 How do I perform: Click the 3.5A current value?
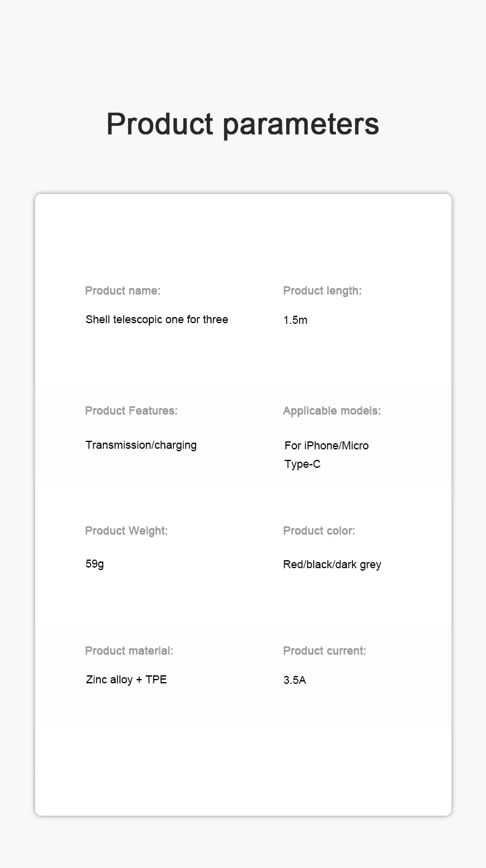pos(295,680)
